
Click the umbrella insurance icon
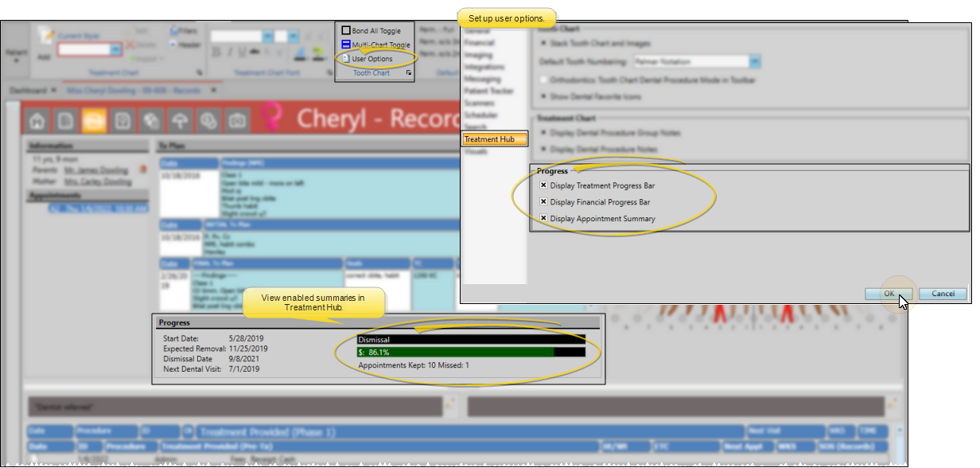[180, 120]
